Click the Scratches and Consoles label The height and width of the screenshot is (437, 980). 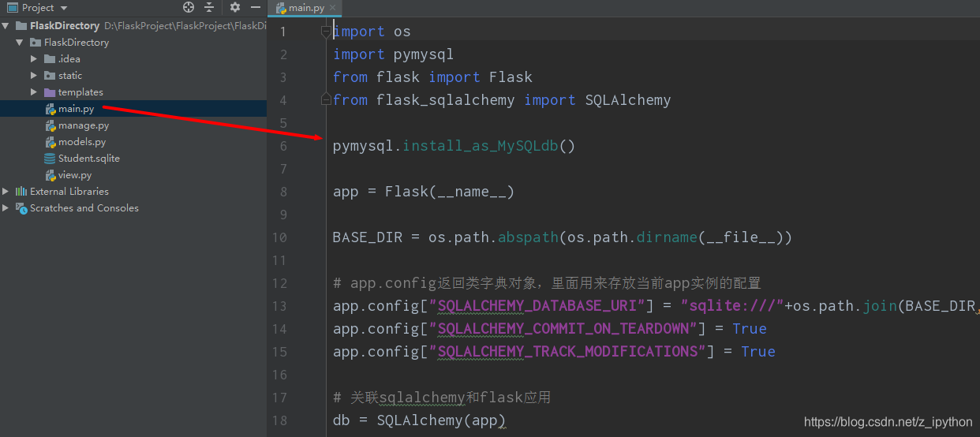point(84,208)
